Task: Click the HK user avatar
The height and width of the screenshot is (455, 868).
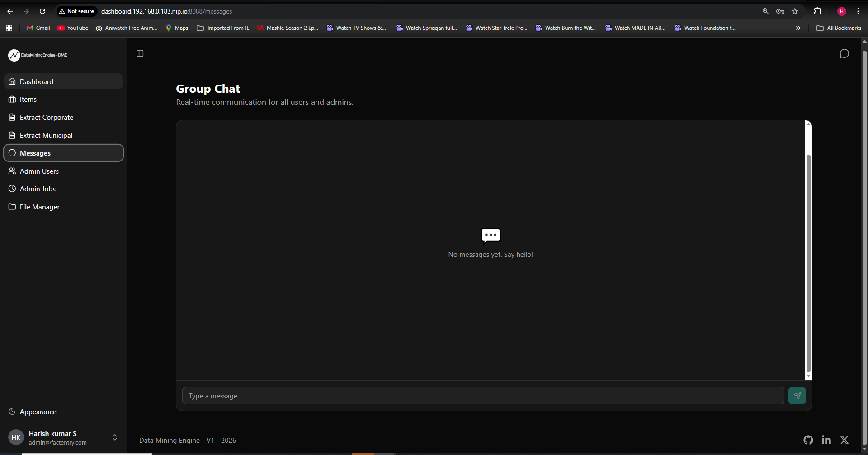Action: pyautogui.click(x=16, y=437)
